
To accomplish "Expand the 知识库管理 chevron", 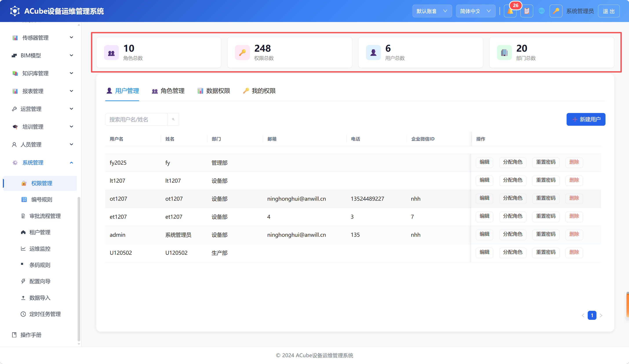I will click(71, 73).
